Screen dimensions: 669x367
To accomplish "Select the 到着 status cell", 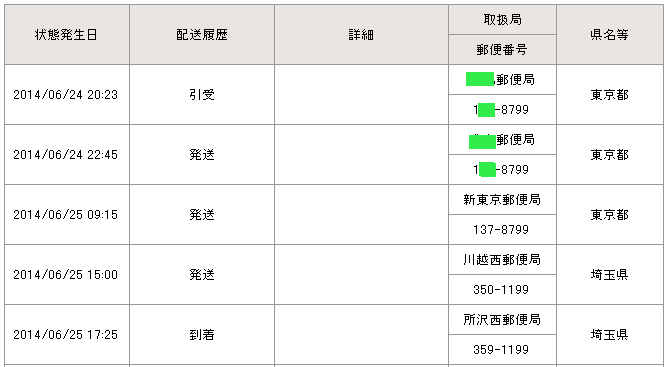I will point(202,335).
